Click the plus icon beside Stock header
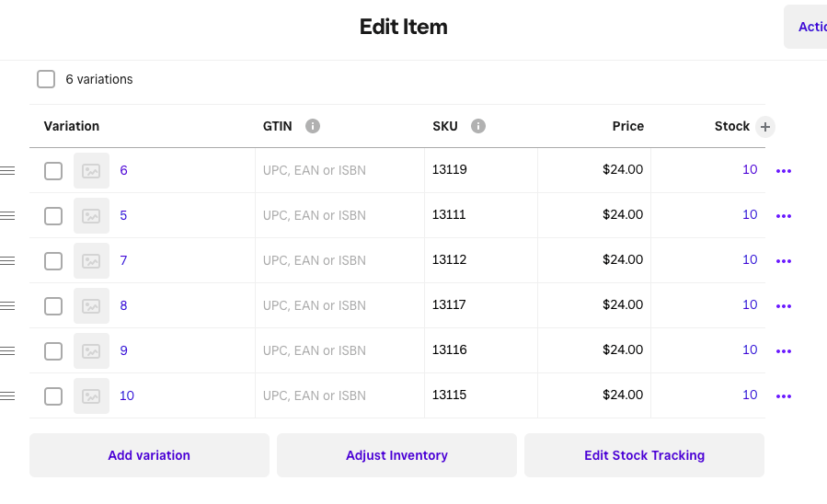Viewport: 827px width, 504px height. click(x=764, y=128)
